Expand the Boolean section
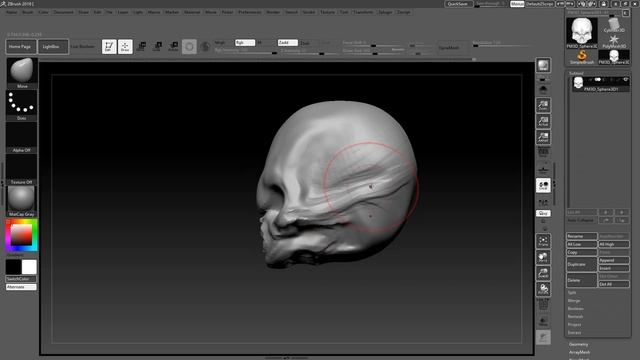 (576, 309)
